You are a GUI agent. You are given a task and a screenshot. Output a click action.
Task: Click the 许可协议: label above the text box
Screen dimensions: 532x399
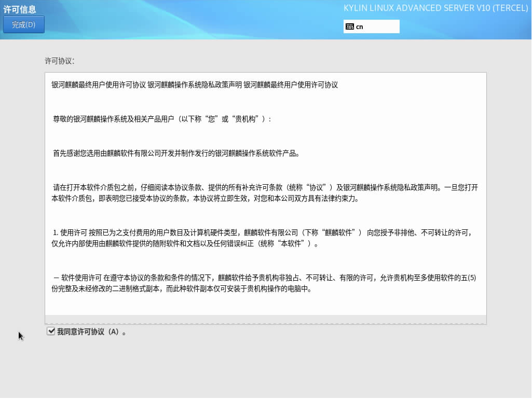pyautogui.click(x=60, y=61)
